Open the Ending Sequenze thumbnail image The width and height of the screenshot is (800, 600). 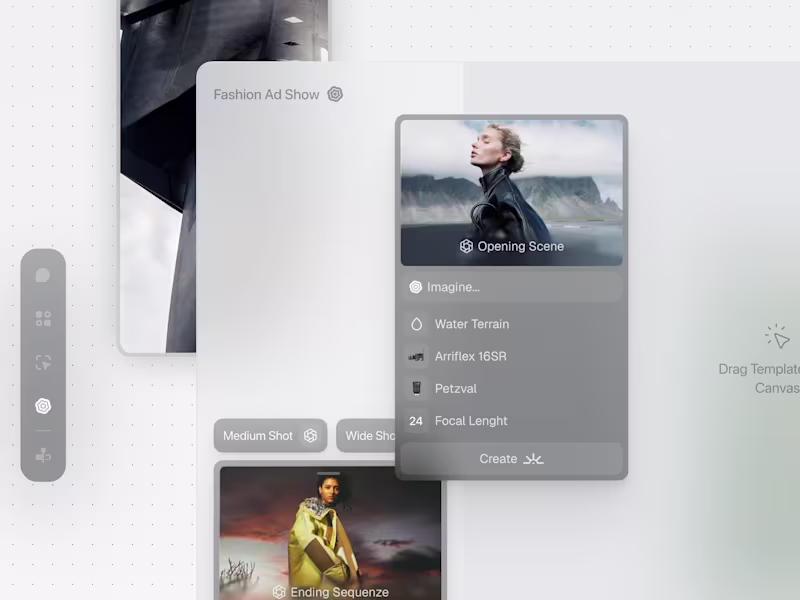point(330,533)
